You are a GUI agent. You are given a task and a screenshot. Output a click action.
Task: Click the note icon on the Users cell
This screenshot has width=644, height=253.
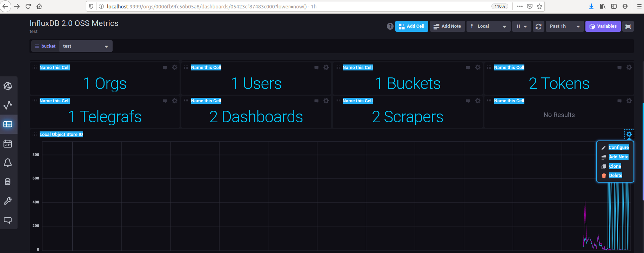click(316, 68)
